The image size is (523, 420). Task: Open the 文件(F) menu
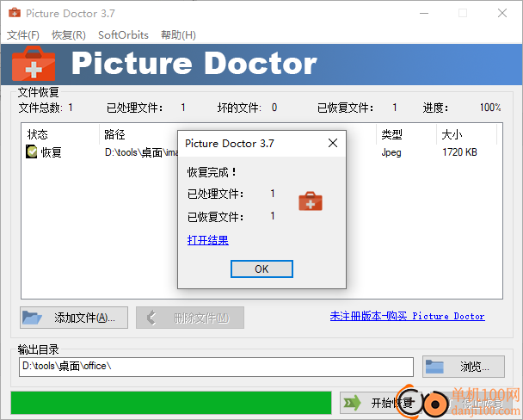23,35
